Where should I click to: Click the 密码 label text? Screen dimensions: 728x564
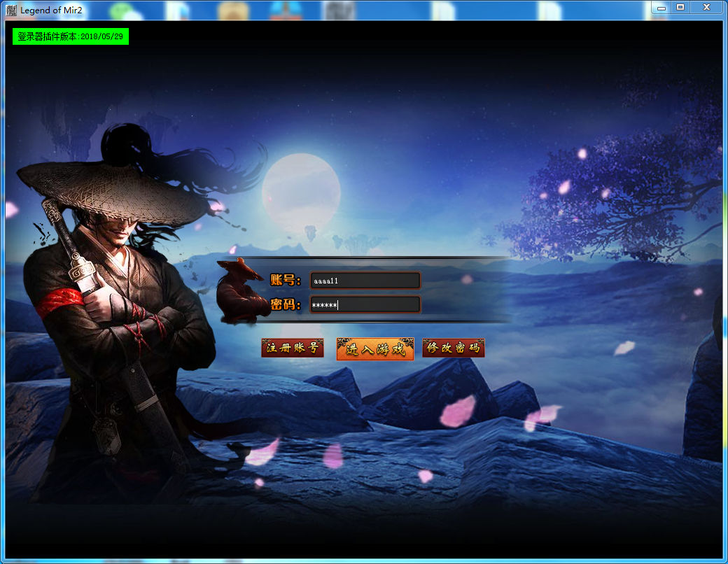pos(285,305)
